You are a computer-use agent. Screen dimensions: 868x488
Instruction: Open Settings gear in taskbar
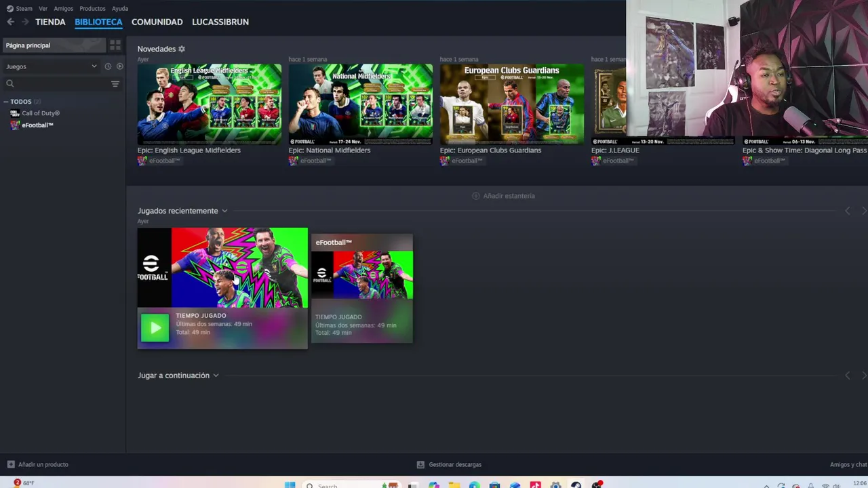coord(555,484)
